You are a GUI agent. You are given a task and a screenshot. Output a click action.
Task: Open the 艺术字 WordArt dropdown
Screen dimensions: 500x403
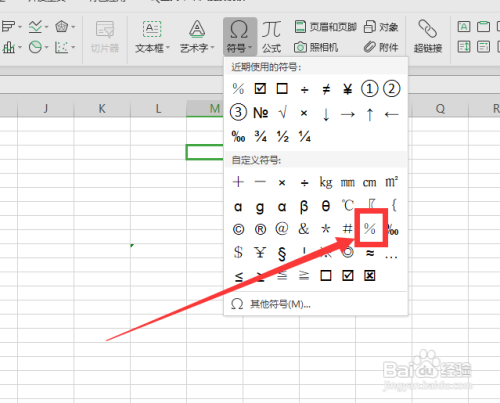pyautogui.click(x=197, y=37)
